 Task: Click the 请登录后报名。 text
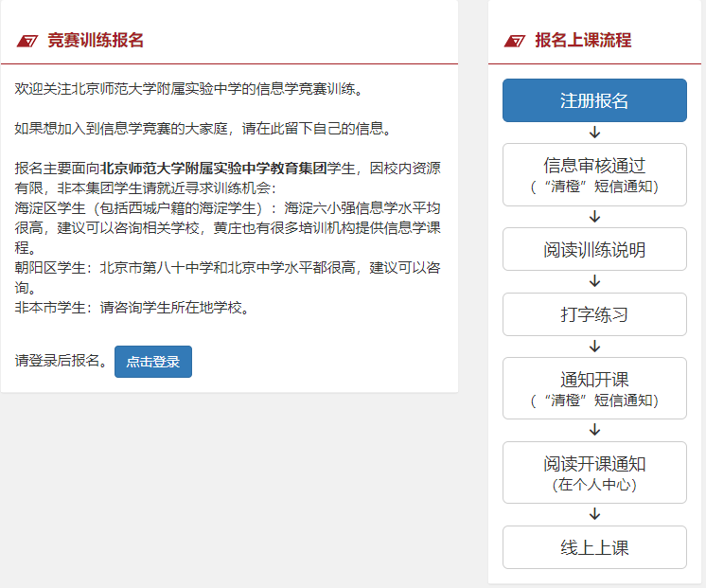62,361
